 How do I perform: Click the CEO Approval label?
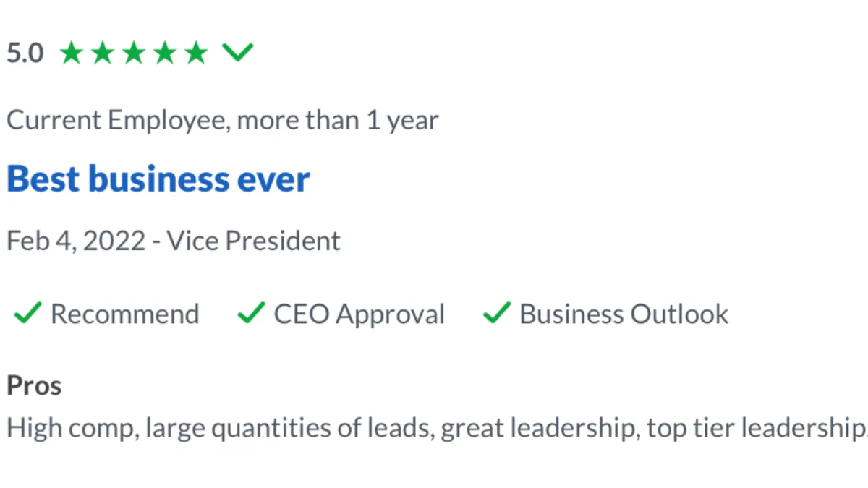(359, 314)
